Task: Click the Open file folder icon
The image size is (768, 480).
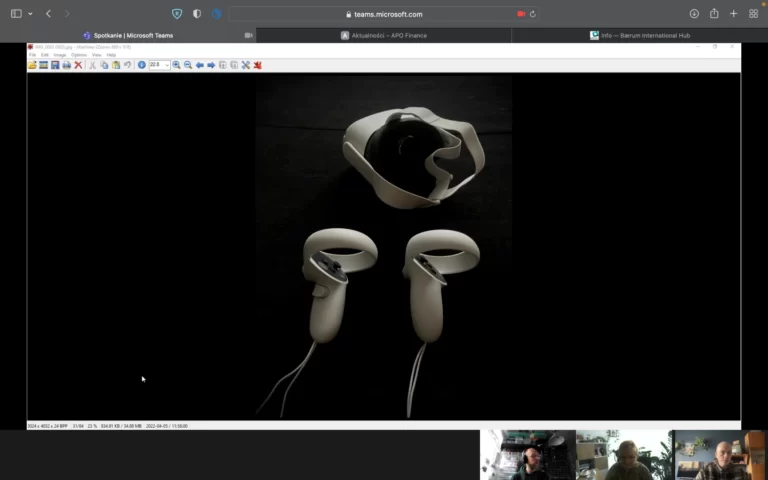Action: click(32, 65)
